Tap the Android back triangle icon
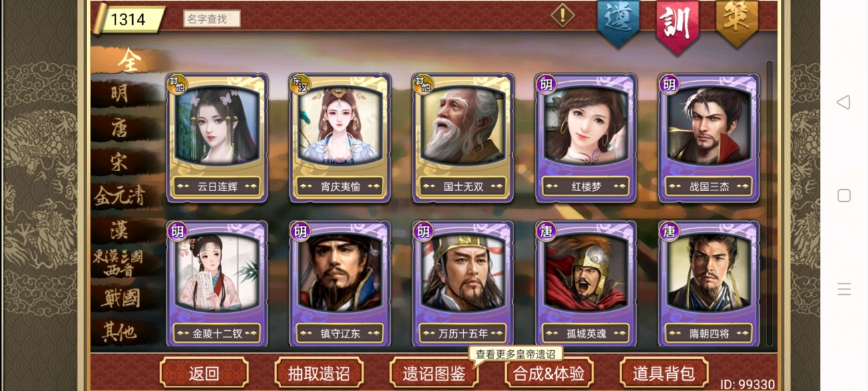This screenshot has height=391, width=868. [843, 102]
